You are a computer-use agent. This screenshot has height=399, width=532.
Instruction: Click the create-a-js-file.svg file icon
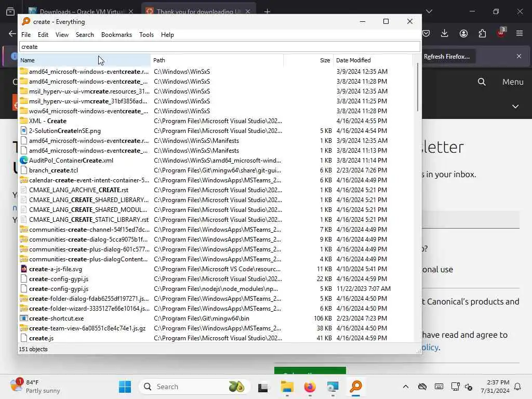pos(24,269)
